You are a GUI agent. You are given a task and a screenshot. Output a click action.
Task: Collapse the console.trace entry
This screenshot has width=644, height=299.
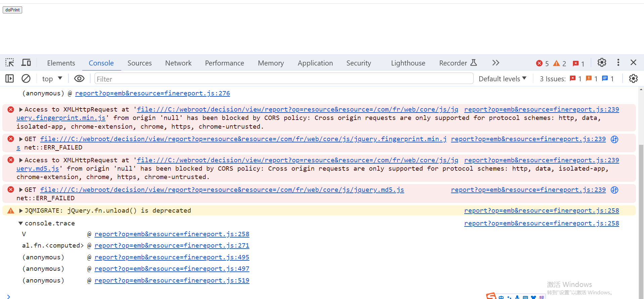click(x=21, y=223)
